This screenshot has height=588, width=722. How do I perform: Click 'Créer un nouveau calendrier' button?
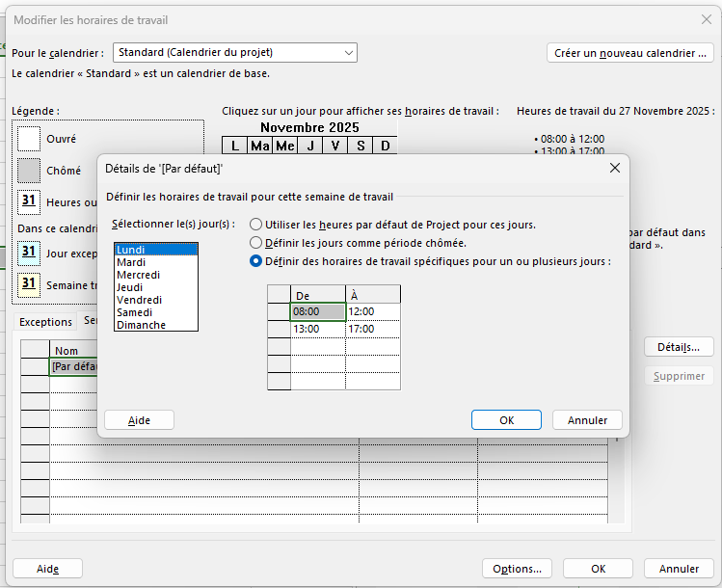pos(630,53)
